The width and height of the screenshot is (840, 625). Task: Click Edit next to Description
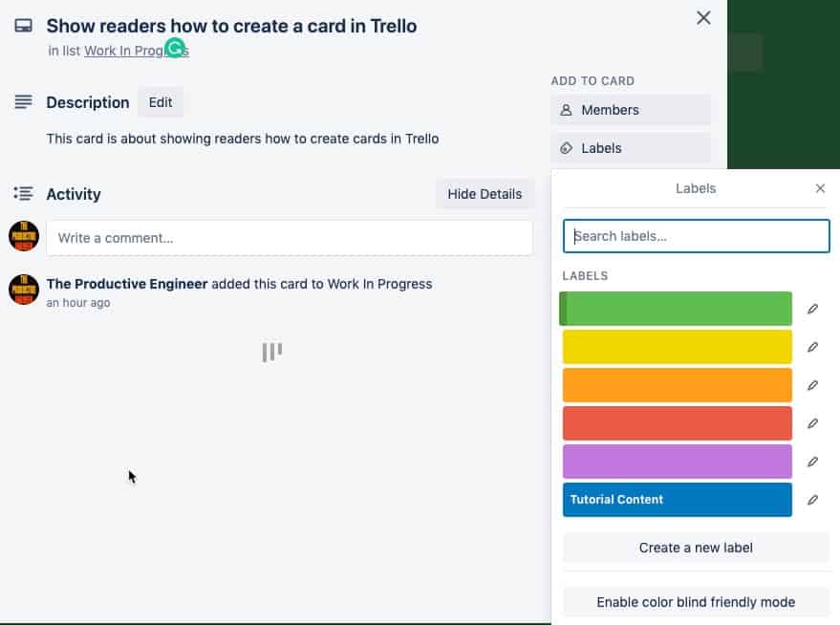161,102
